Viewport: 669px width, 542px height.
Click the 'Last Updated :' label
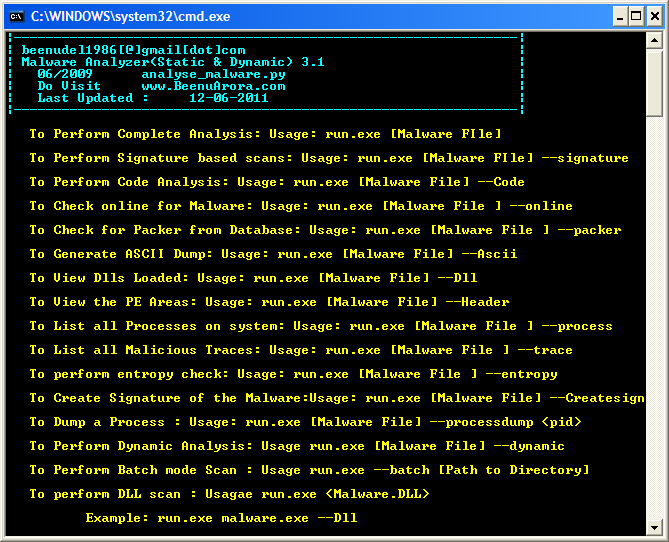click(93, 98)
